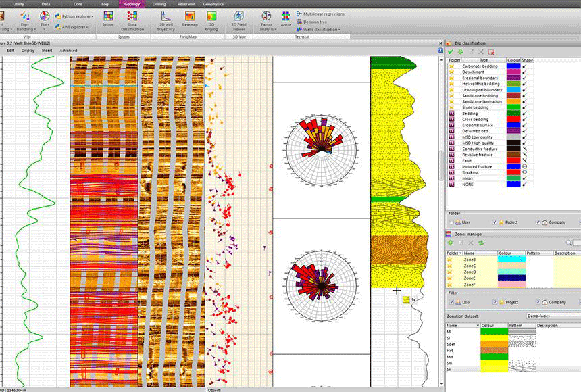
Task: Switch to the Drilling ribbon tab
Action: 159,4
